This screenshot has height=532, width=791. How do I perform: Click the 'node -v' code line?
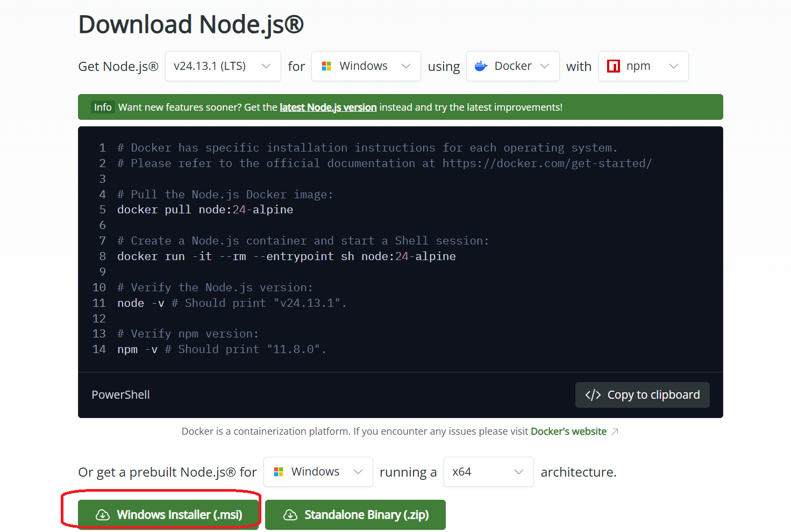[232, 303]
